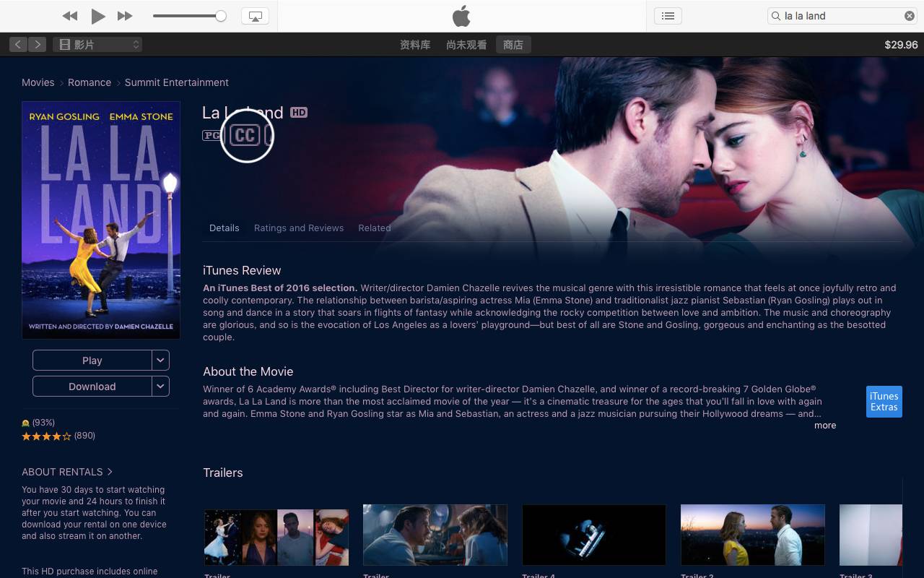Click the Closed Captioning CC badge
Viewport: 924px width, 578px height.
pyautogui.click(x=245, y=135)
